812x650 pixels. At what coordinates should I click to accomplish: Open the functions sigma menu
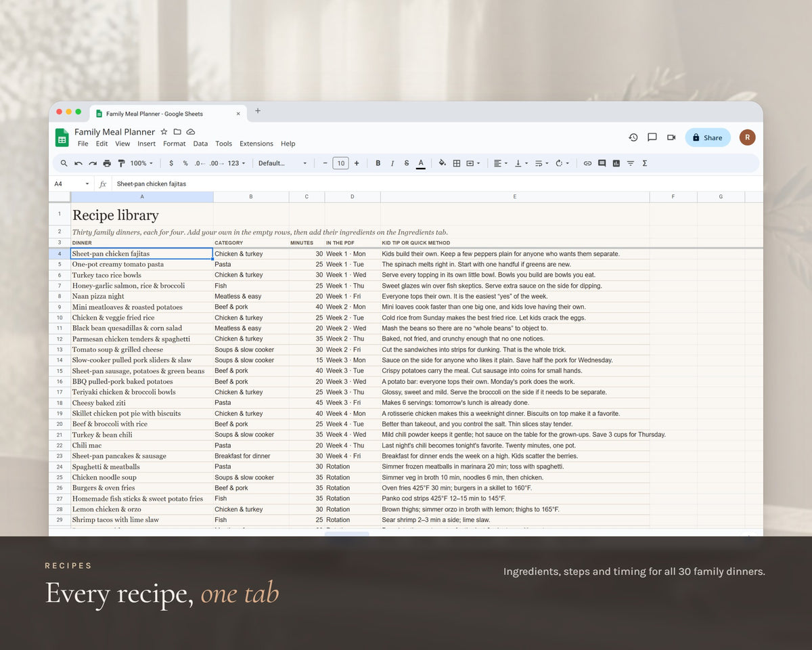point(644,163)
